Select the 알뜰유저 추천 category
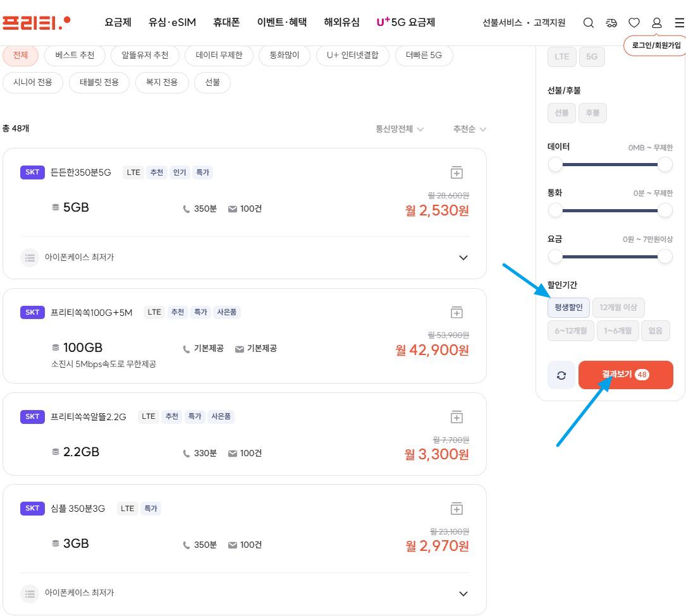The height and width of the screenshot is (616, 686). coord(145,56)
